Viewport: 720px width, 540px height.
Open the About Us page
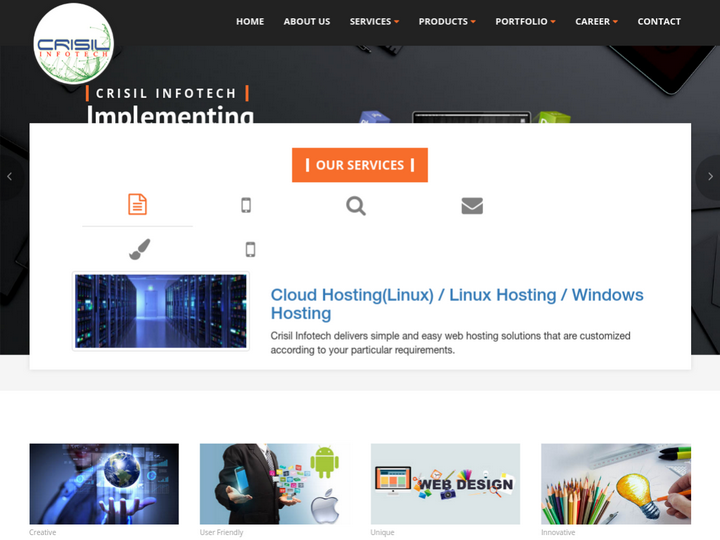(306, 21)
